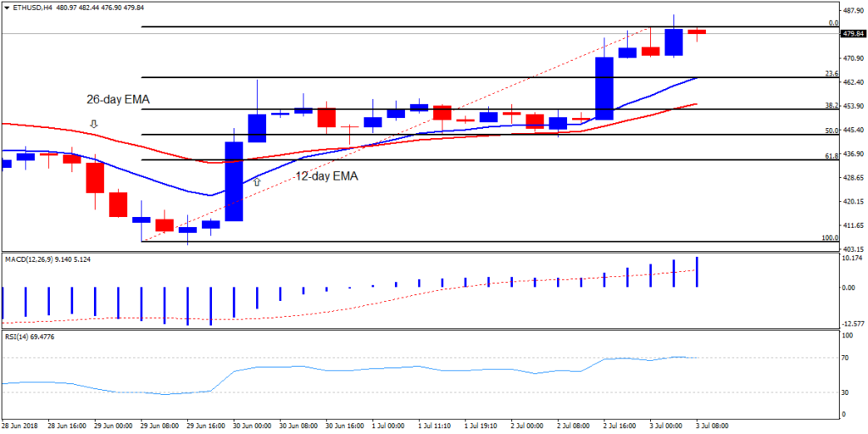
Task: Click the current price tag 479.84
Action: [852, 34]
